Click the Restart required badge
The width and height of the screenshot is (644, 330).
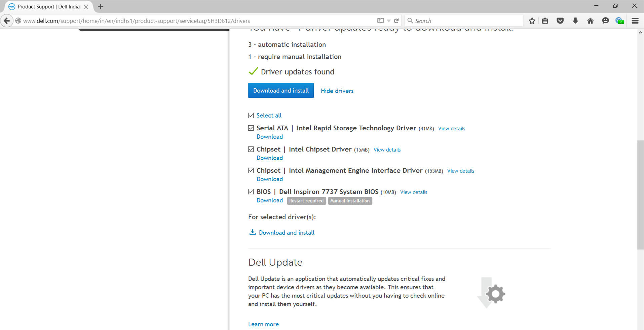306,201
